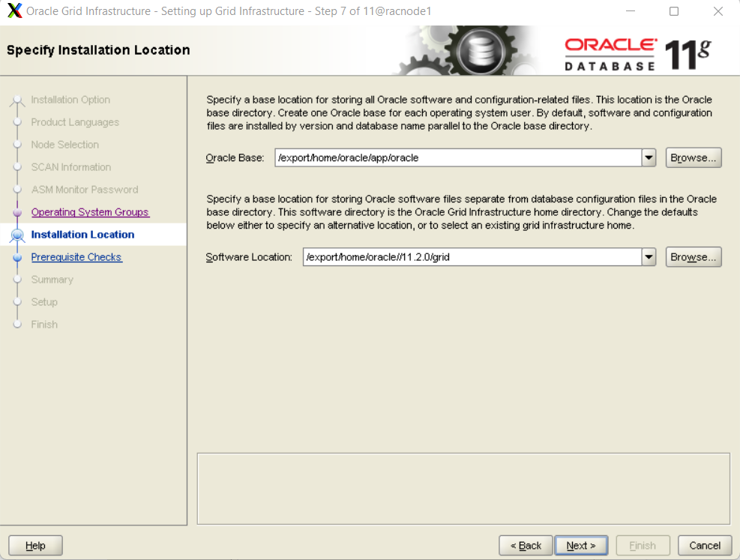Expand the Oracle Base dropdown arrow
Screen dimensions: 740x560
[649, 157]
